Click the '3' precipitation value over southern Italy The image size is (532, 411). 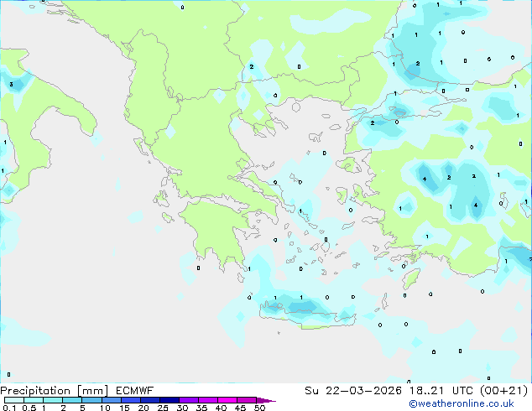(x=11, y=84)
